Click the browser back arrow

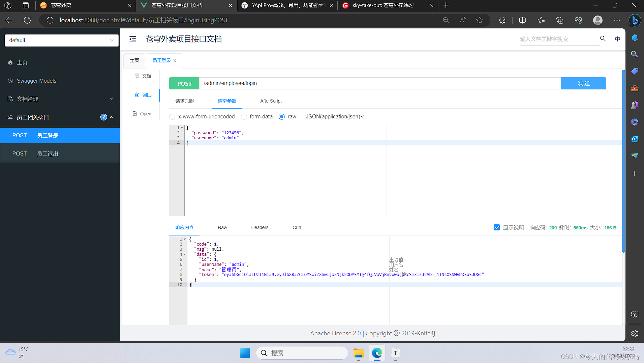click(9, 20)
